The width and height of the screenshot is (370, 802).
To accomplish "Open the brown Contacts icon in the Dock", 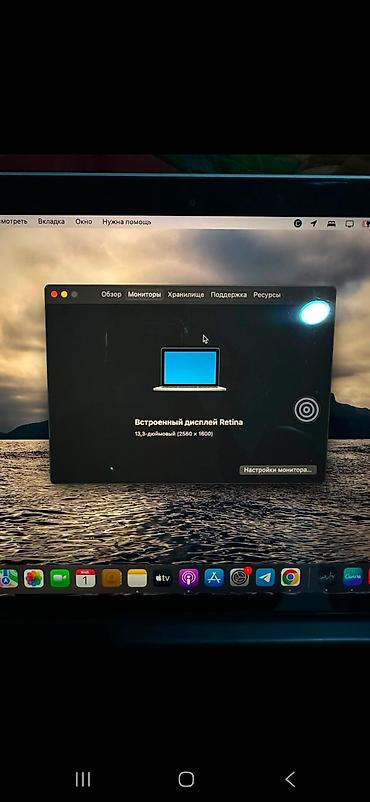I will point(112,578).
